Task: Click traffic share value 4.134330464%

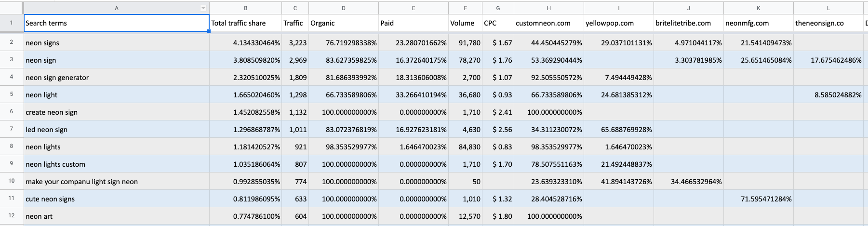Action: tap(246, 42)
